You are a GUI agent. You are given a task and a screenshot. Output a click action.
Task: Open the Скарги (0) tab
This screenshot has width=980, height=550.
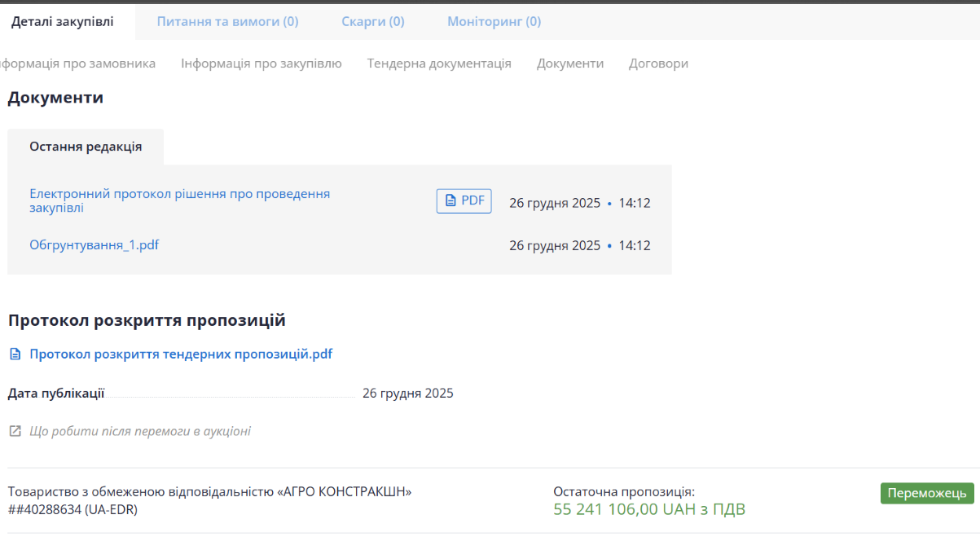[x=372, y=22]
